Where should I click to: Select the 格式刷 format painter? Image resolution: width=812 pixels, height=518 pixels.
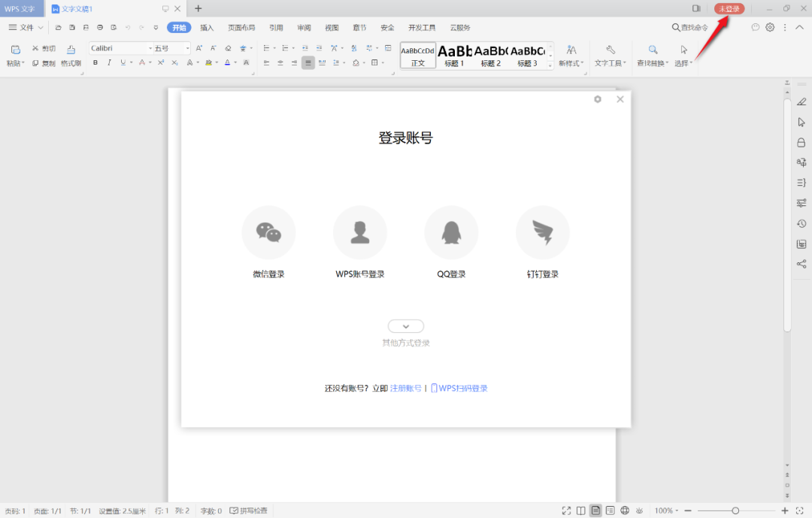(71, 56)
